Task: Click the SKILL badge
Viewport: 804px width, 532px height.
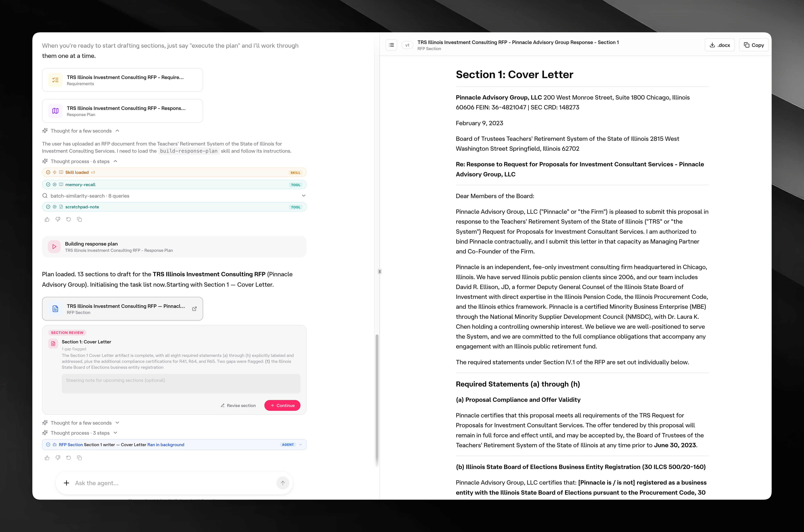Action: (295, 173)
